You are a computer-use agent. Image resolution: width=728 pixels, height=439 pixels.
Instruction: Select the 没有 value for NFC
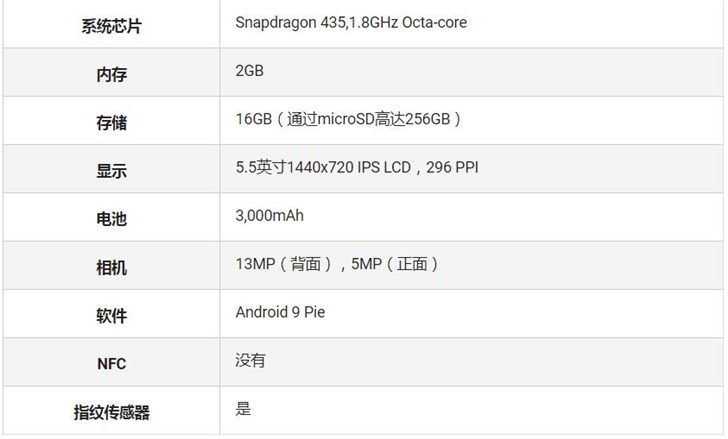[x=250, y=360]
